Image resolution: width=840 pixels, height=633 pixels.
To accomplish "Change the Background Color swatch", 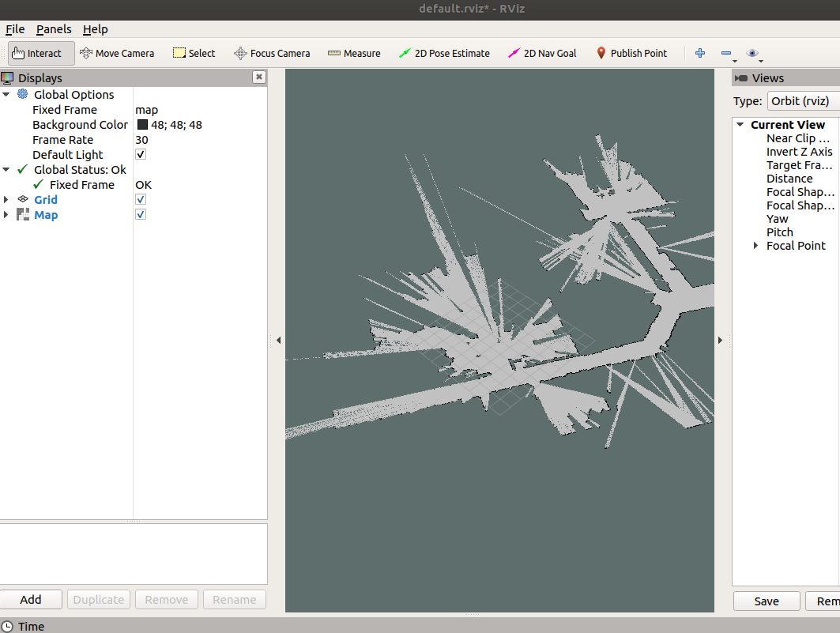I will click(x=143, y=124).
